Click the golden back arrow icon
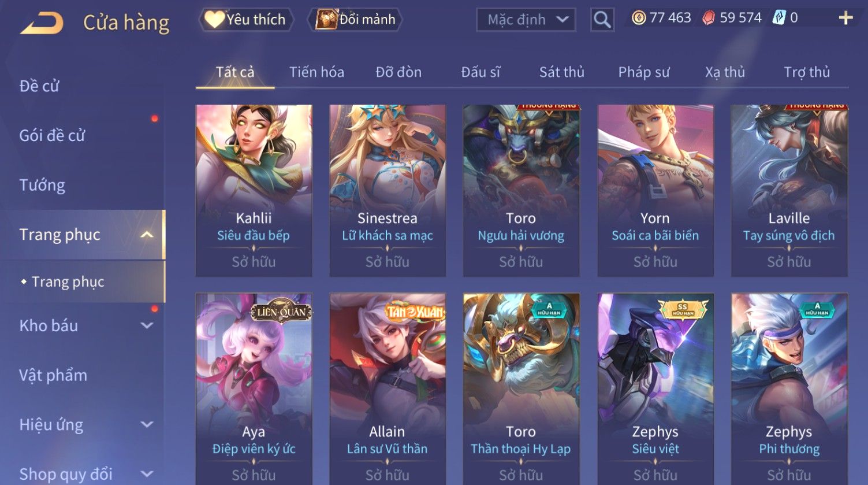Image resolution: width=868 pixels, height=485 pixels. (42, 23)
